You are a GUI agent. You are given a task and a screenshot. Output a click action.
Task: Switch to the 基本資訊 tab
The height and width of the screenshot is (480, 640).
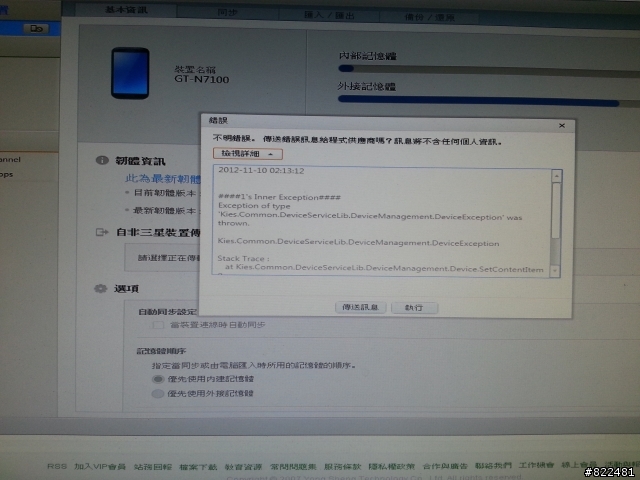pos(126,9)
